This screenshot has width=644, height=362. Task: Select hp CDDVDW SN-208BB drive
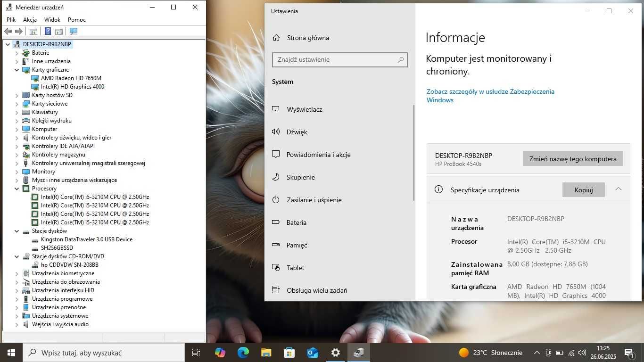[x=70, y=265]
